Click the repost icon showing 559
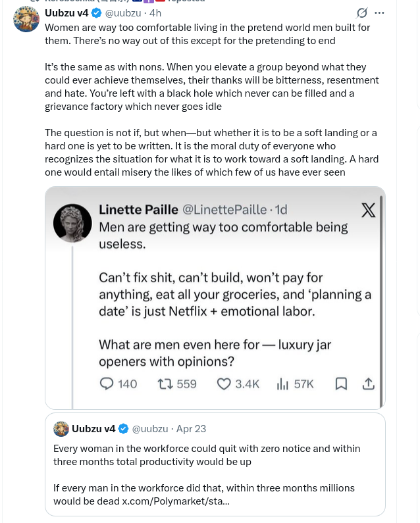The height and width of the screenshot is (523, 420). [x=165, y=384]
